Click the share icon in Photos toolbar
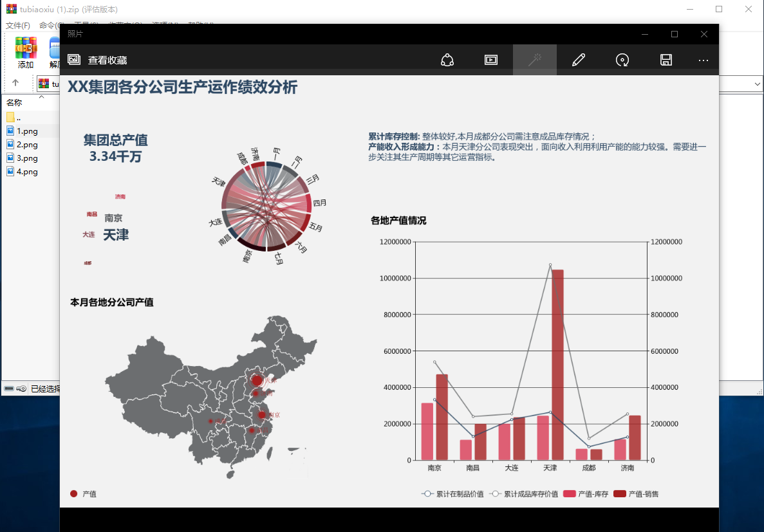 [x=447, y=60]
